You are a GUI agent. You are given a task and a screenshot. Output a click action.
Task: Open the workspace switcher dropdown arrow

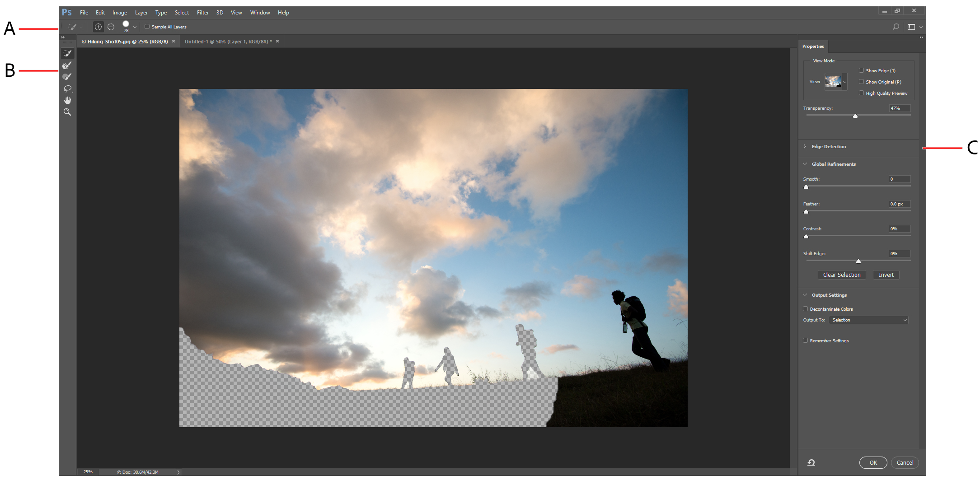[x=921, y=27]
